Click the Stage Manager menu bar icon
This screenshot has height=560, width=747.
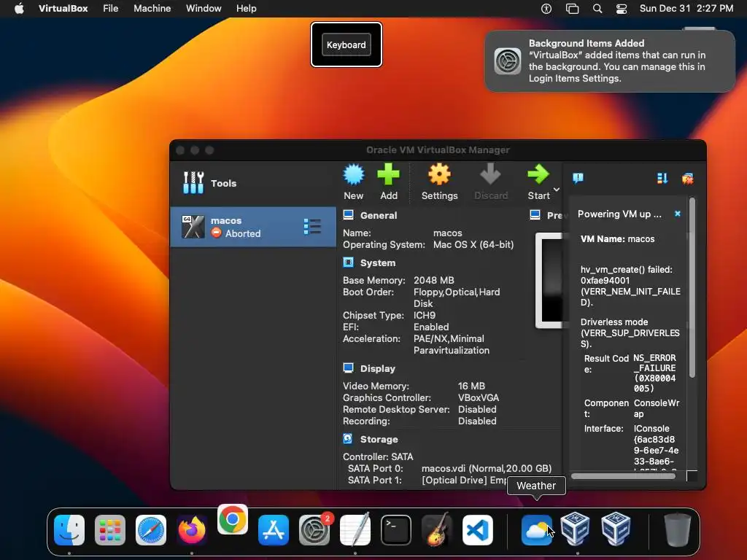pyautogui.click(x=572, y=9)
